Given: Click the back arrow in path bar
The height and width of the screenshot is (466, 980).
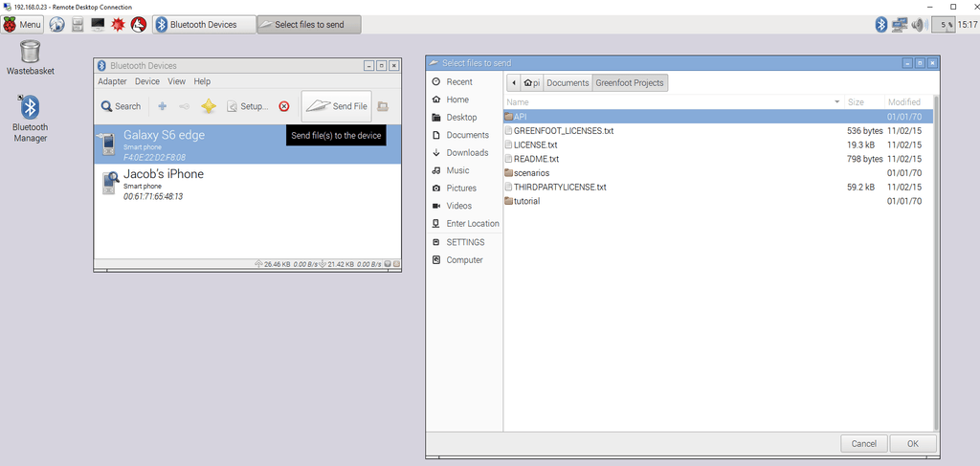Looking at the screenshot, I should point(515,82).
